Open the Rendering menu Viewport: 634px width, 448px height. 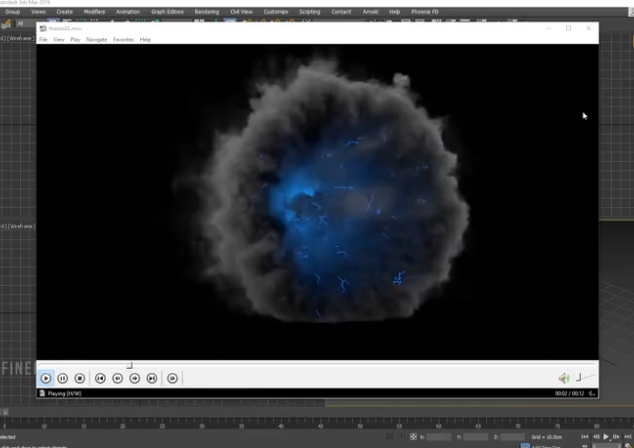(x=207, y=12)
